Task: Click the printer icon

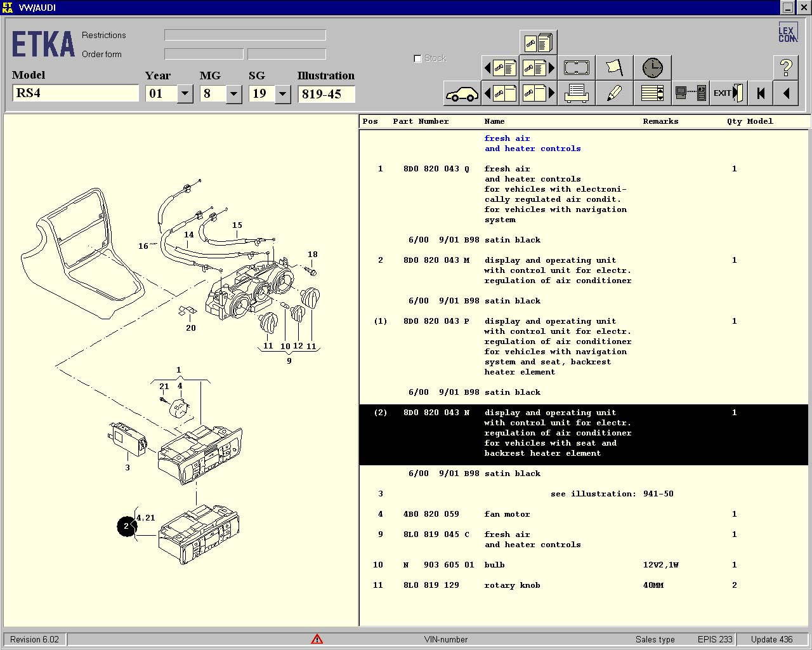Action: click(576, 93)
